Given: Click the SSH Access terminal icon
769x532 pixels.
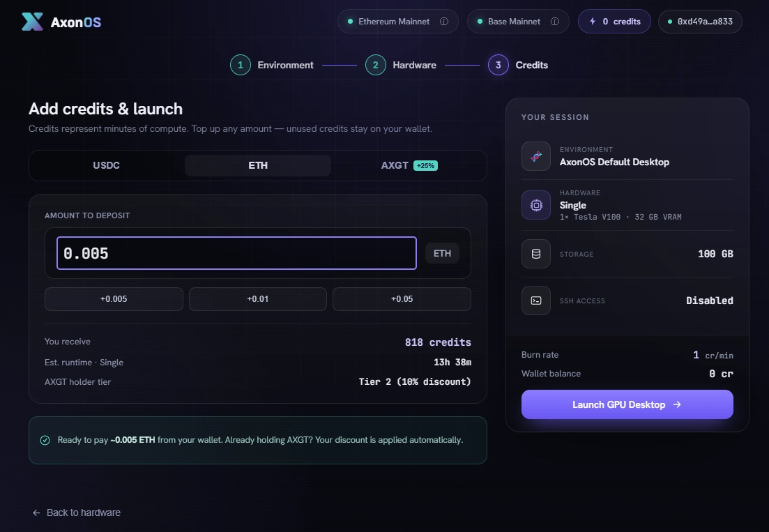Looking at the screenshot, I should coord(536,301).
